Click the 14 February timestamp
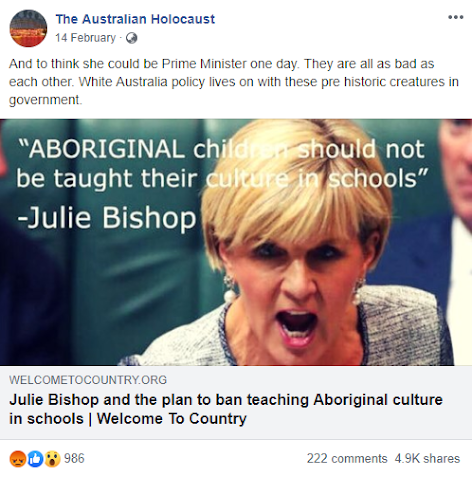Screen dimensions: 472x477 click(x=85, y=38)
